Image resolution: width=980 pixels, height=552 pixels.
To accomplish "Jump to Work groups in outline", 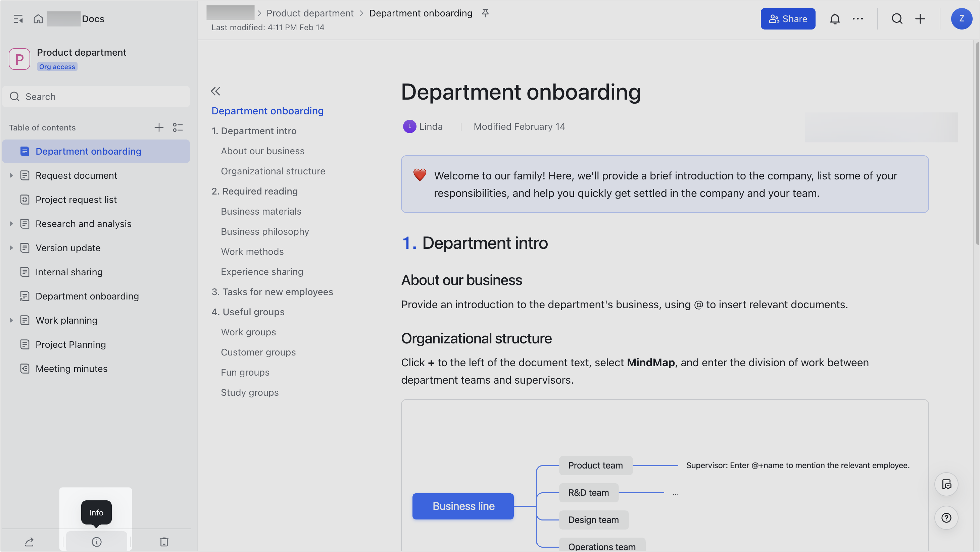I will click(x=248, y=332).
